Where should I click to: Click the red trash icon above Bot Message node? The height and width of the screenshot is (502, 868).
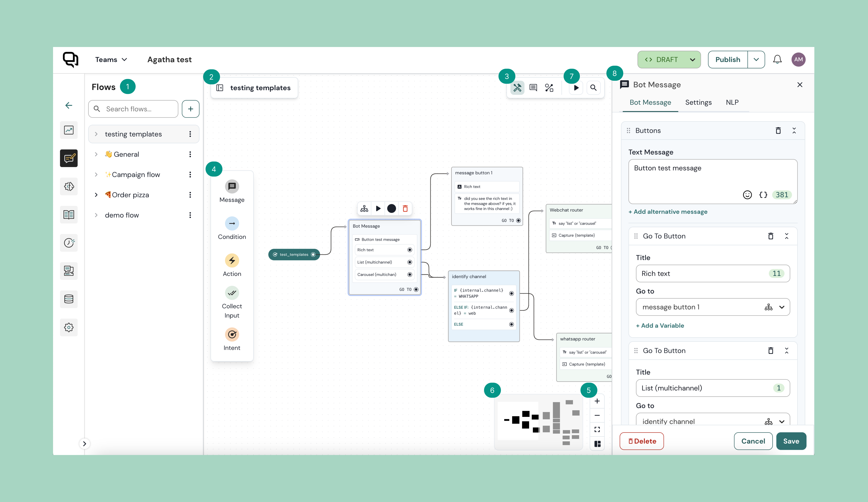pos(405,209)
